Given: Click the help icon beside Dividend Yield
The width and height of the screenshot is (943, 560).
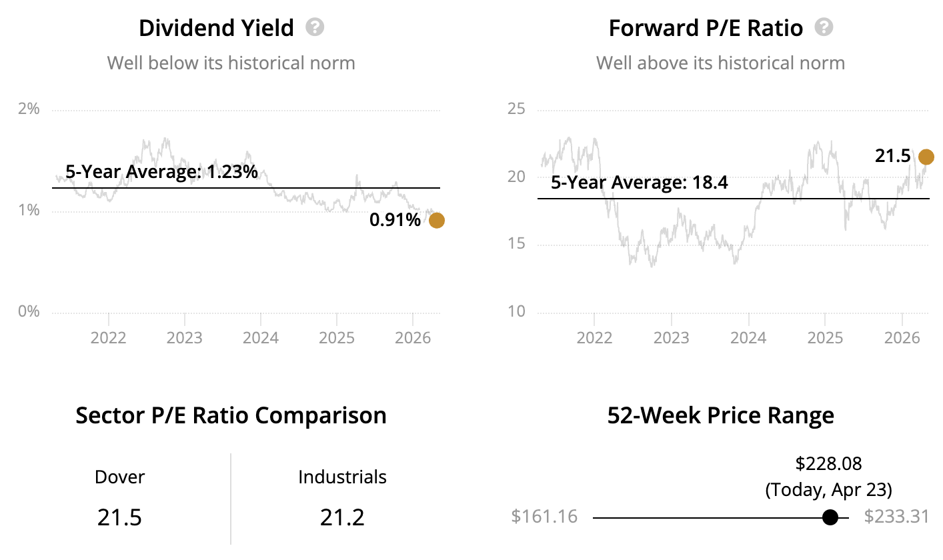Looking at the screenshot, I should tap(315, 28).
